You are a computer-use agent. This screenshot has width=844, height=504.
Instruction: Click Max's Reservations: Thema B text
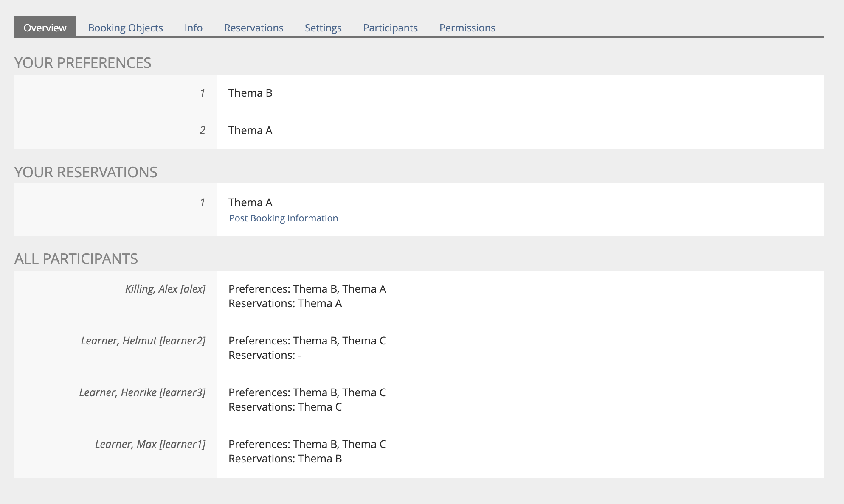[285, 459]
